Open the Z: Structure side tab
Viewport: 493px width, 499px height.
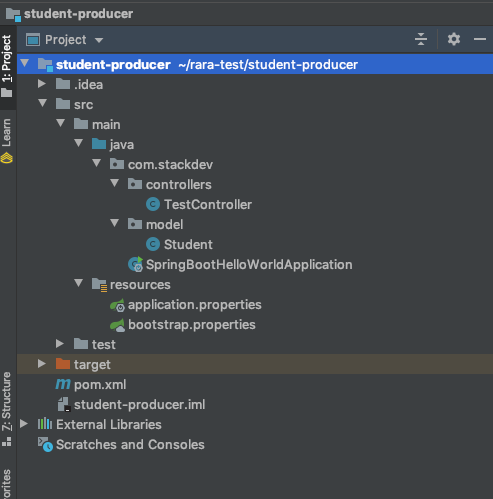click(x=7, y=409)
